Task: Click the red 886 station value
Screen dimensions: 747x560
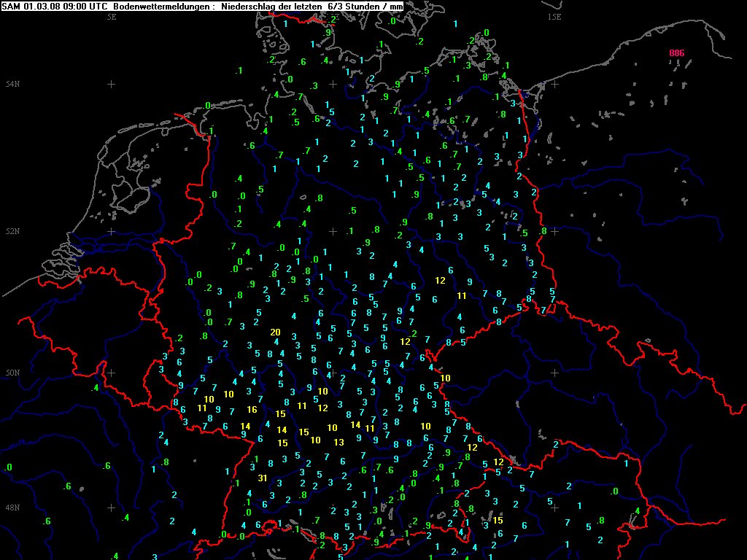Action: (676, 53)
